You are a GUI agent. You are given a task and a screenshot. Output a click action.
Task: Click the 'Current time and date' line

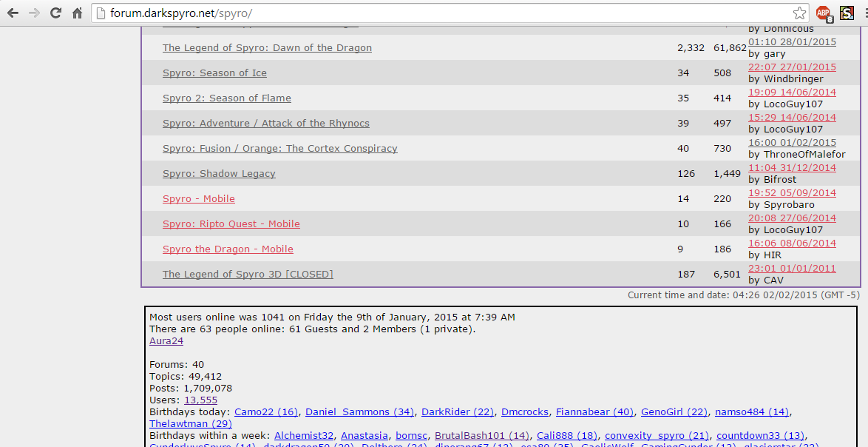(744, 295)
